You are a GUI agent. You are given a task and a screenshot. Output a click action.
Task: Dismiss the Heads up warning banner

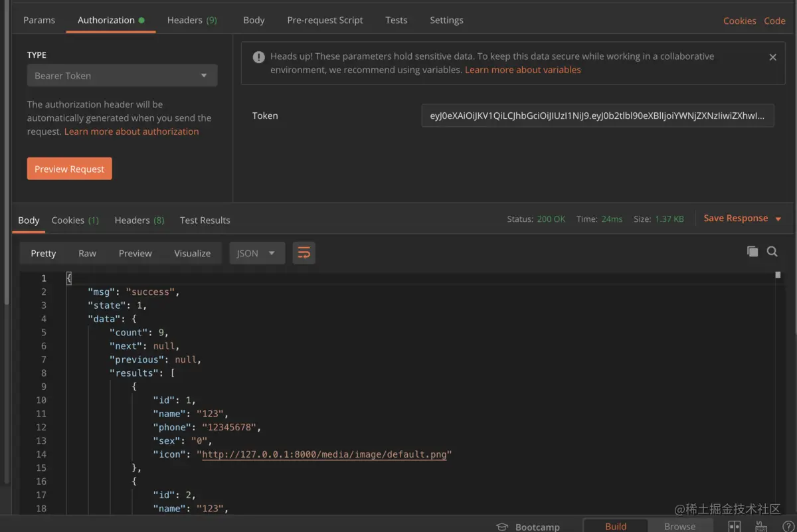click(772, 57)
